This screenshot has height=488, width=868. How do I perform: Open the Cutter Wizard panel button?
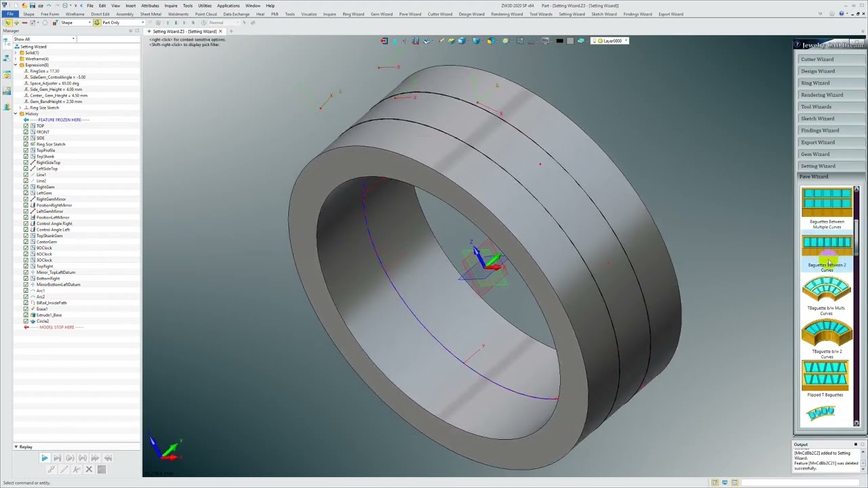(x=831, y=60)
